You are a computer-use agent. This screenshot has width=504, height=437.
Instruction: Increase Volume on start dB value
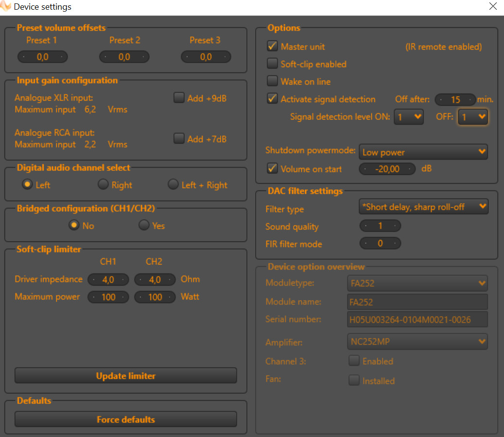(410, 168)
